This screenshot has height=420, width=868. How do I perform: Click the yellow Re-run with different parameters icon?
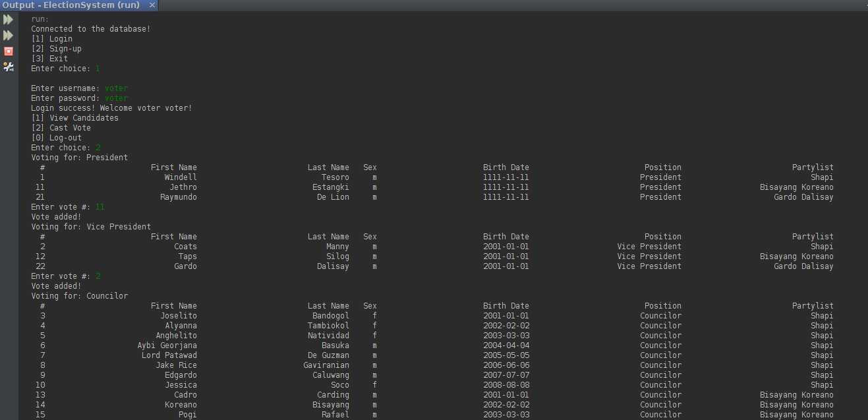(8, 35)
